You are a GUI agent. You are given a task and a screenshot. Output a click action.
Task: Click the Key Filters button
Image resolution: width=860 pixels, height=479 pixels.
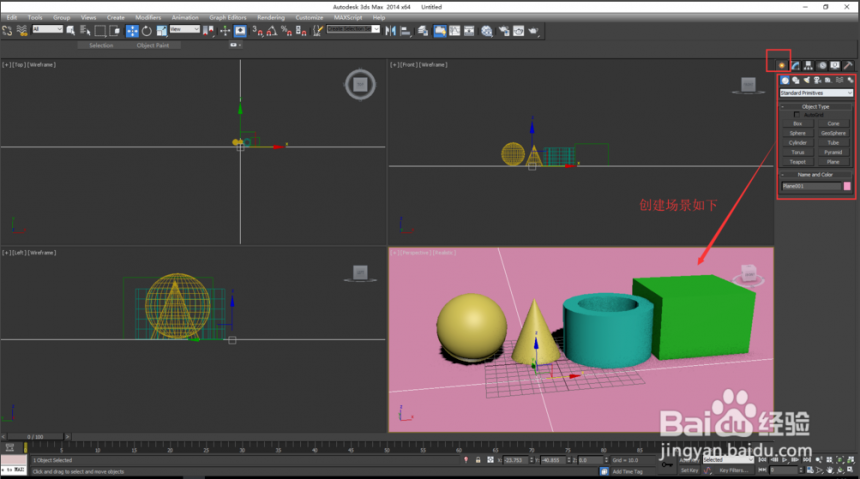[733, 470]
